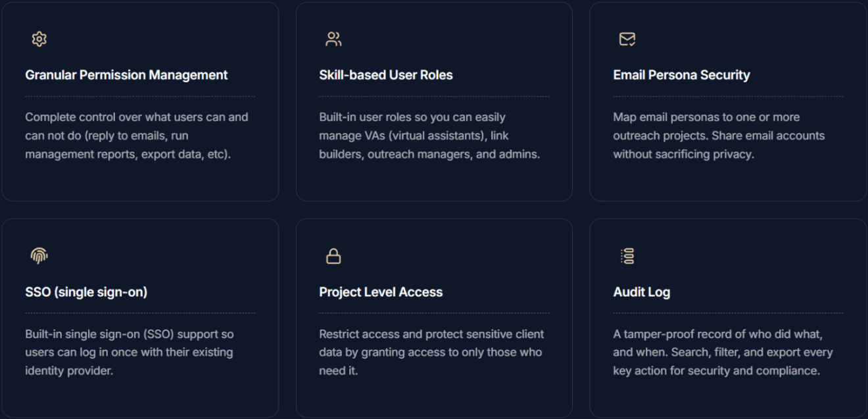This screenshot has height=419, width=868.
Task: Click the description starting 'Built-in single sign-on (SSO) support'
Action: click(130, 353)
